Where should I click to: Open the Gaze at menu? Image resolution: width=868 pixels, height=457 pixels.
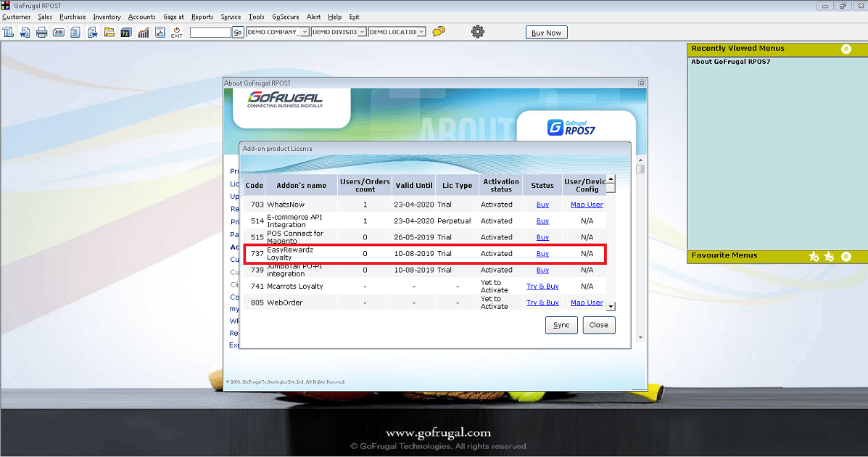(x=173, y=17)
